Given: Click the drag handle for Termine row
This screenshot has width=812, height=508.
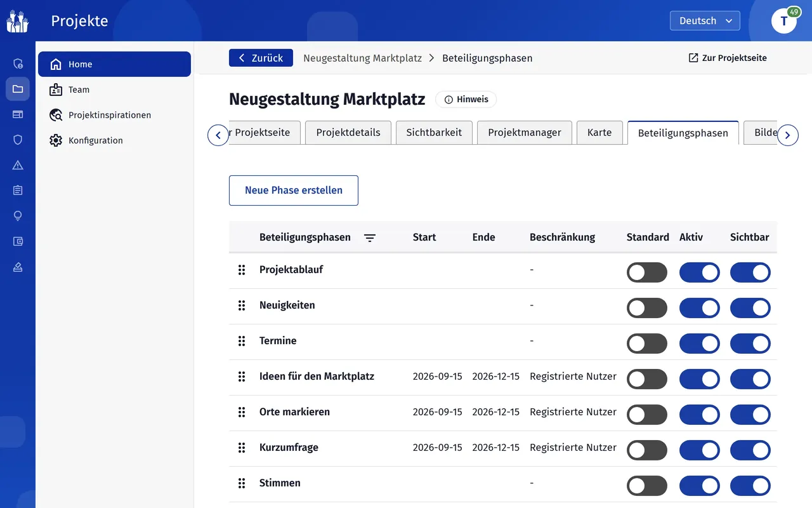Looking at the screenshot, I should tap(242, 341).
